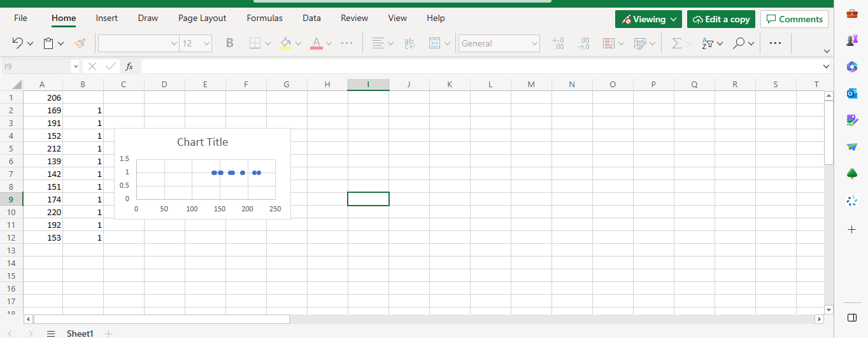Image resolution: width=868 pixels, height=338 pixels.
Task: Click the Insert Function fx icon
Action: [x=129, y=66]
